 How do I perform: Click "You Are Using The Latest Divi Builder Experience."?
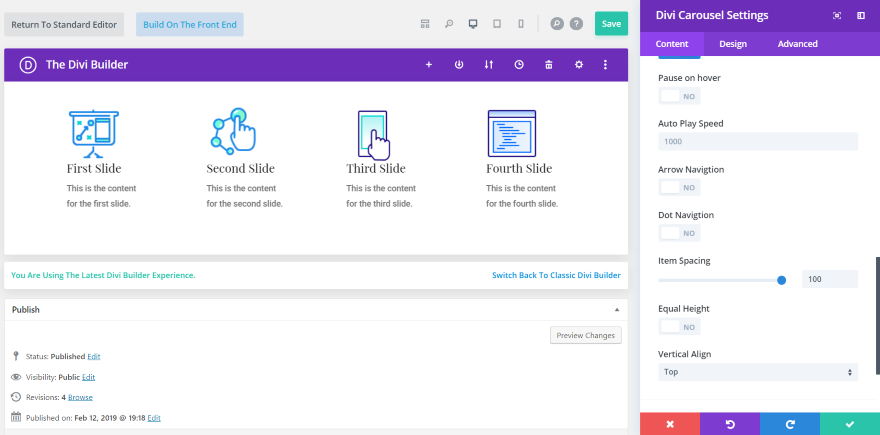(103, 275)
